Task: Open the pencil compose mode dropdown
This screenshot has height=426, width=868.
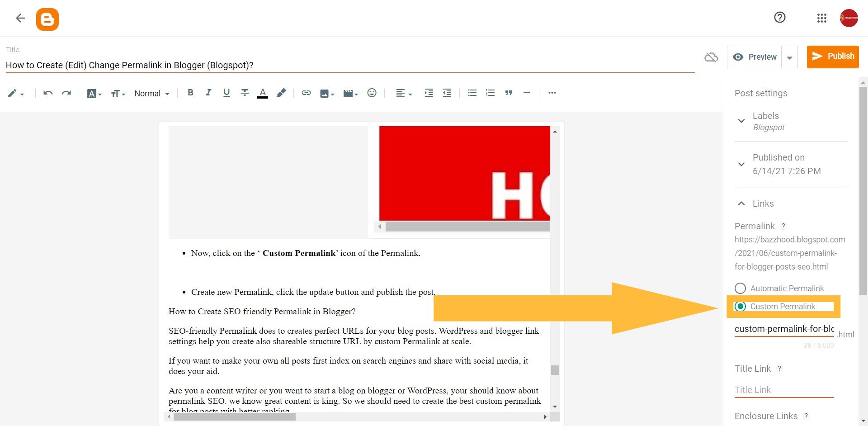Action: tap(16, 94)
